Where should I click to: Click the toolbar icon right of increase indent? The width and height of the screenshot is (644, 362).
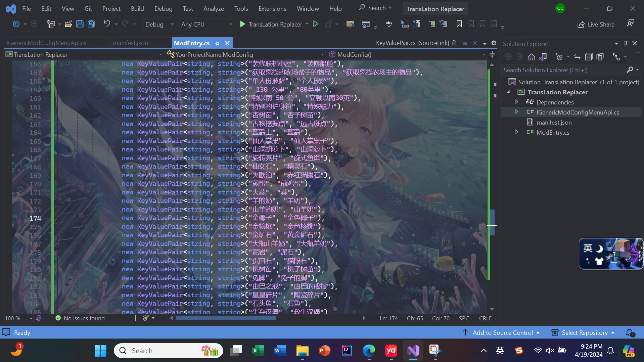444,24
